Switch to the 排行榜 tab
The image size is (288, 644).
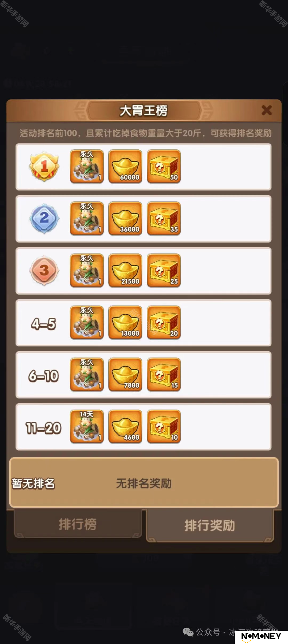(x=78, y=524)
